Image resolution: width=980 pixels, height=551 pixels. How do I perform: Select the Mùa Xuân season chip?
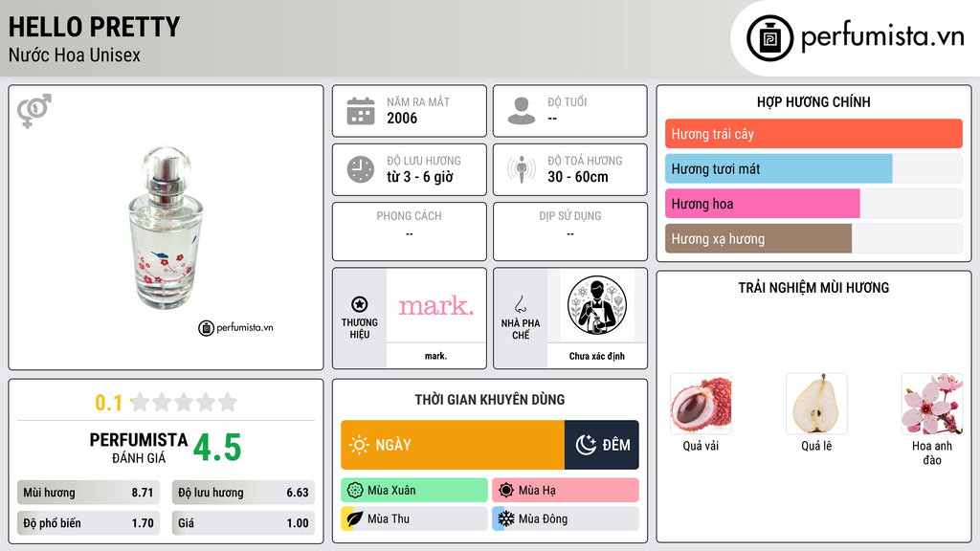[414, 491]
